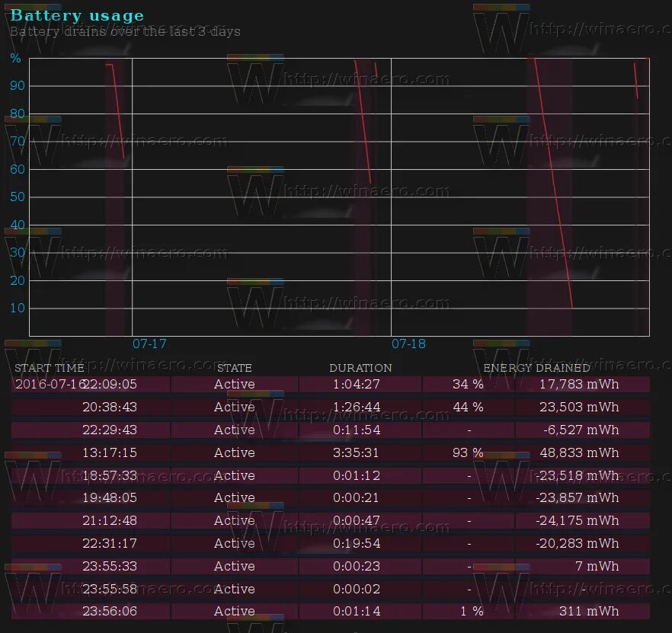
Task: Select Active state in the 13:17:15 row
Action: 235,452
